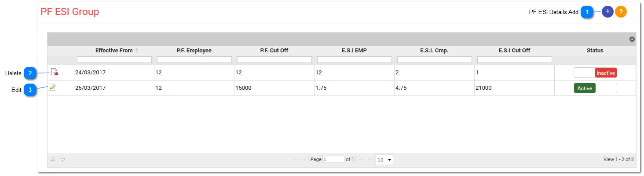Viewport: 644px width, 176px height.
Task: Click the P.F. Cut Off column header
Action: [x=274, y=51]
